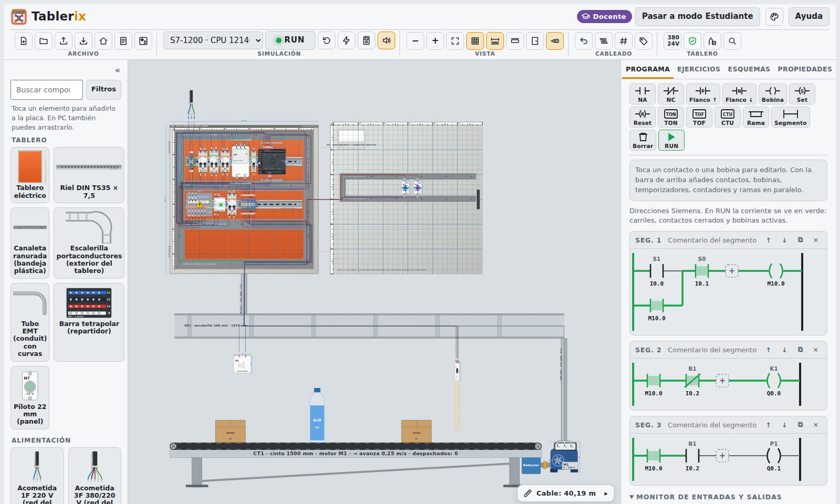Switch to the Esquemas tab
The image size is (840, 504).
point(749,69)
